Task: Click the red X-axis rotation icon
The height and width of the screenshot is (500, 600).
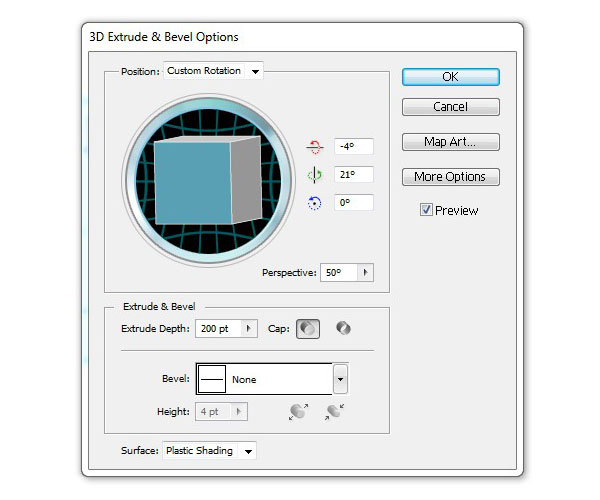Action: [x=315, y=147]
